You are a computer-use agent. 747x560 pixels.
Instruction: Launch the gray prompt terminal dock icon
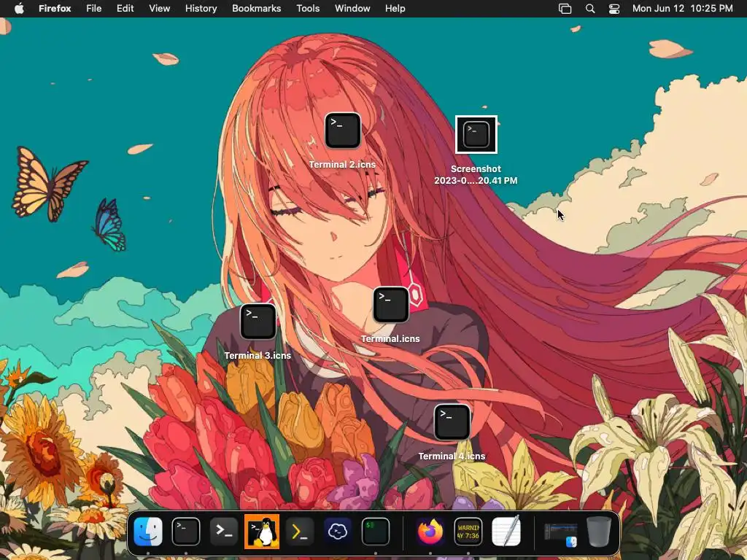[x=223, y=532]
